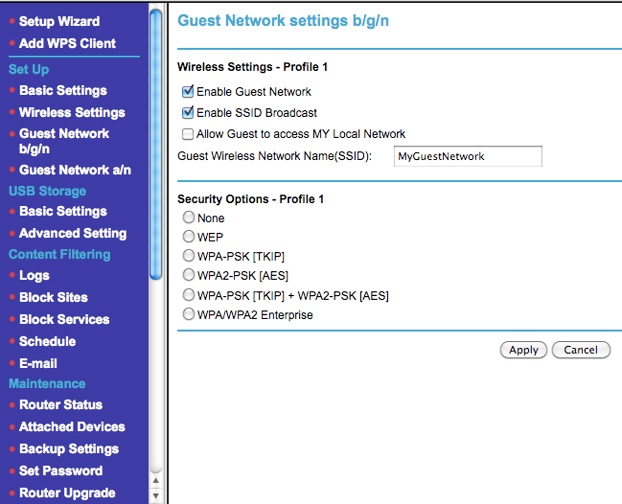This screenshot has width=622, height=504.
Task: Open the Setup Wizard link
Action: (x=60, y=21)
